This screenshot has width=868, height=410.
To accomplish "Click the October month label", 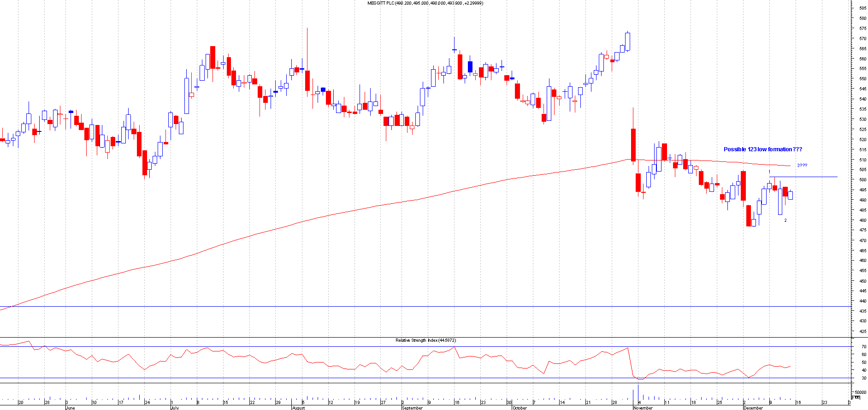I will [520, 408].
